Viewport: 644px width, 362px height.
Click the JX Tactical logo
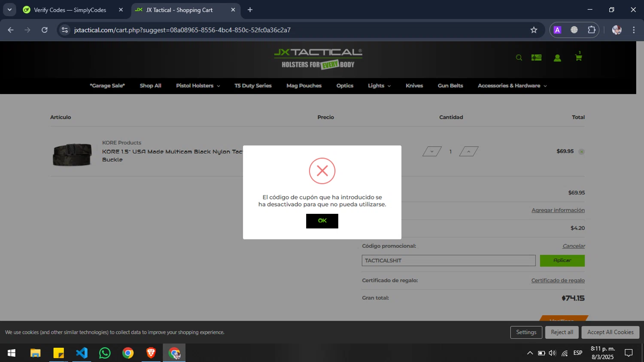(x=318, y=59)
